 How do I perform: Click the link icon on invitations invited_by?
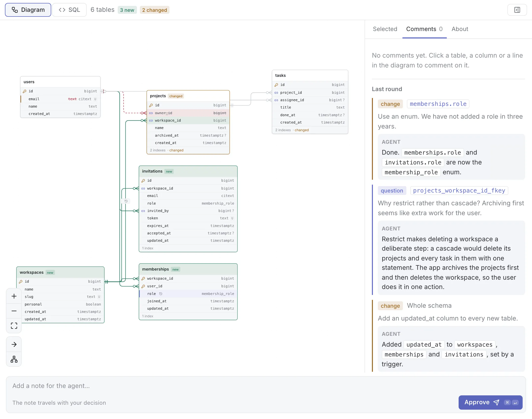(143, 211)
